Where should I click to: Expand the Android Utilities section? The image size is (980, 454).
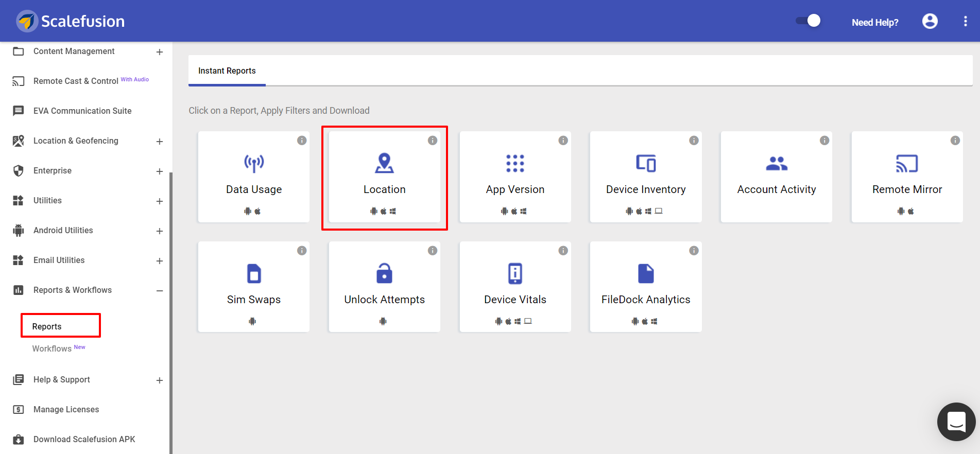pos(160,231)
